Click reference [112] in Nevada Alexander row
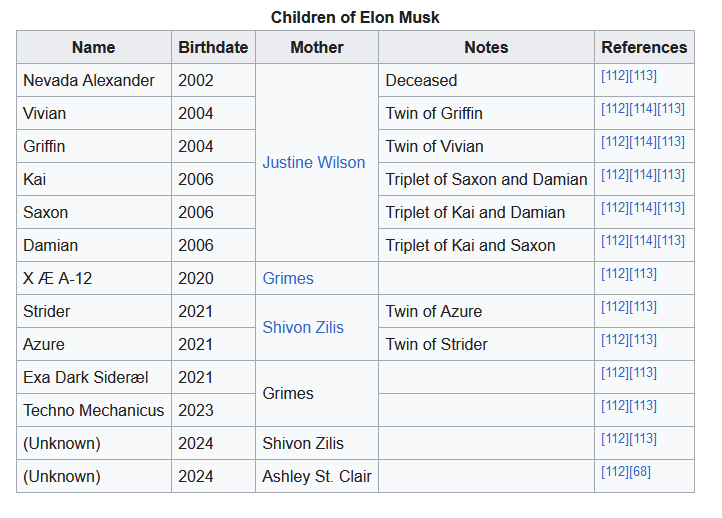The height and width of the screenshot is (518, 722). (x=615, y=75)
